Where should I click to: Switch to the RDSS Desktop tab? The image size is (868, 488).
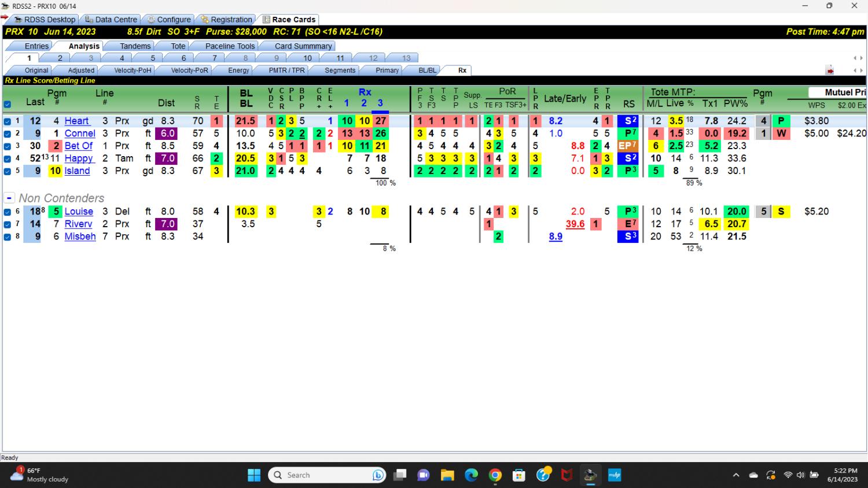pyautogui.click(x=45, y=20)
